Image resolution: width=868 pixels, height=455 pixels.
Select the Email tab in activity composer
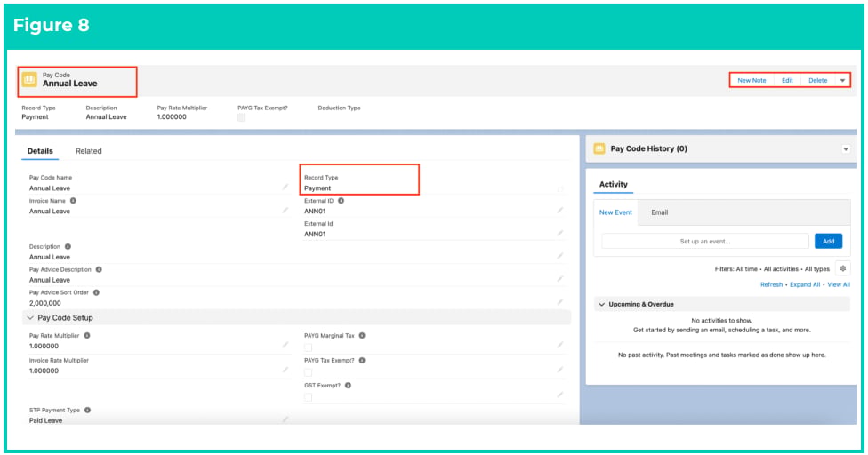click(659, 212)
